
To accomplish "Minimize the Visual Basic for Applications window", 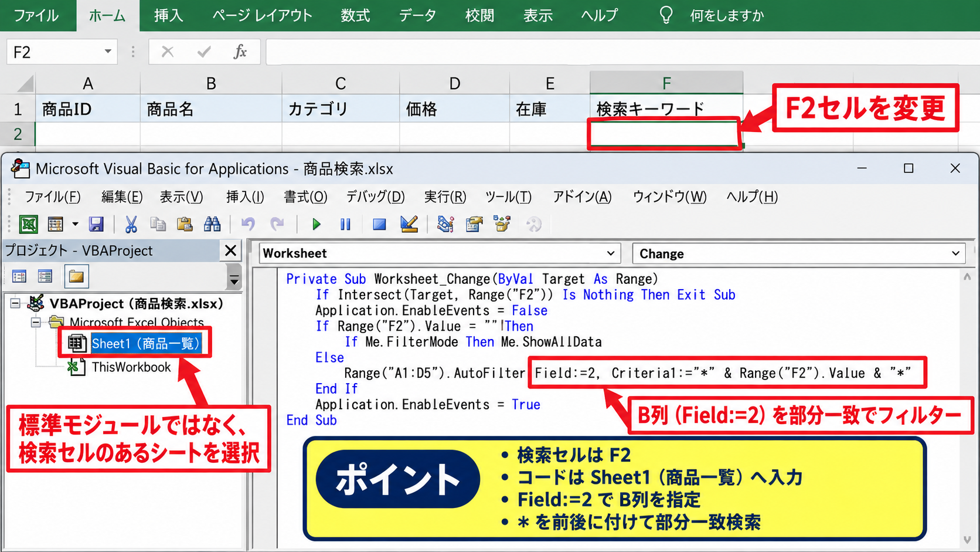I will click(x=862, y=168).
